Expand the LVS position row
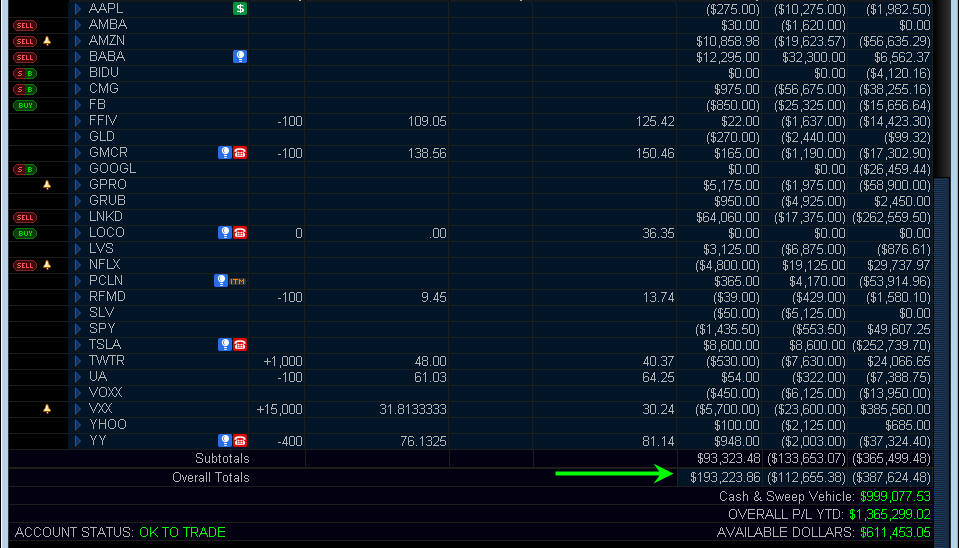 [x=78, y=249]
